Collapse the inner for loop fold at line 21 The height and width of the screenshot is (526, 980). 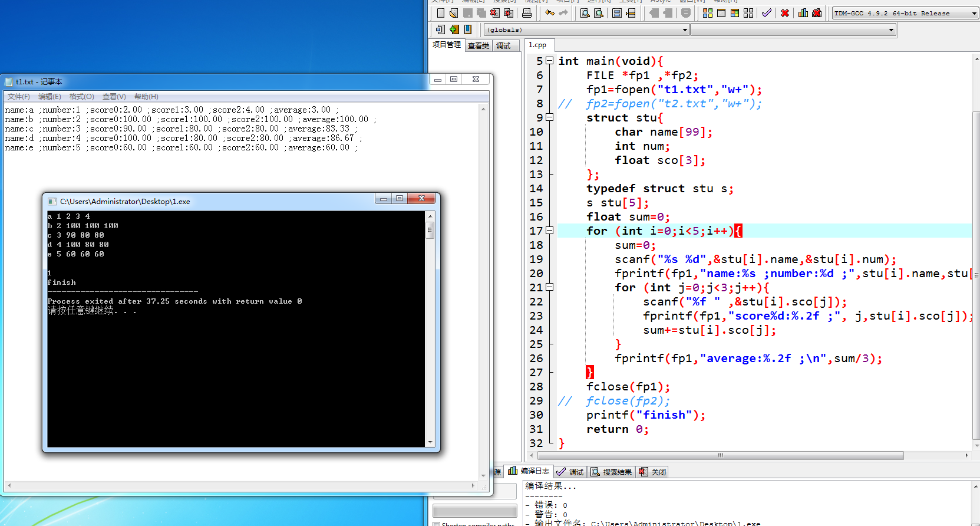click(x=550, y=287)
